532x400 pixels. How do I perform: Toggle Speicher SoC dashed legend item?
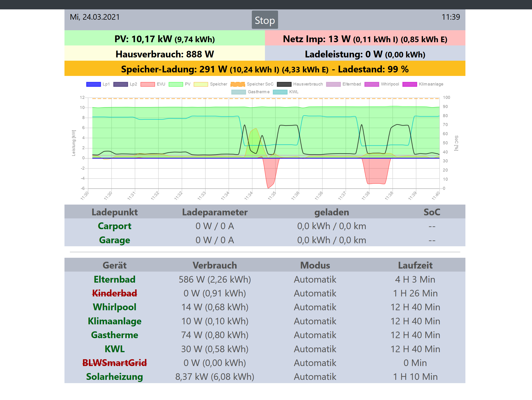(x=238, y=84)
